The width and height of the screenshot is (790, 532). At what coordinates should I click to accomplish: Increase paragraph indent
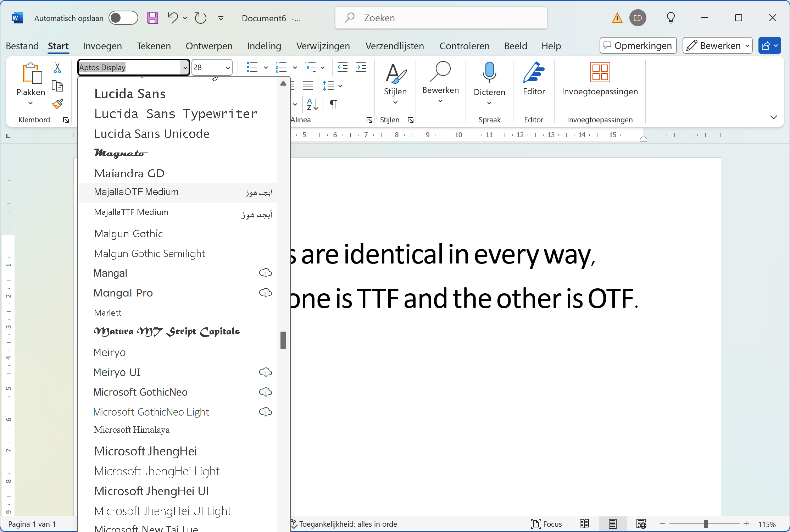point(361,67)
